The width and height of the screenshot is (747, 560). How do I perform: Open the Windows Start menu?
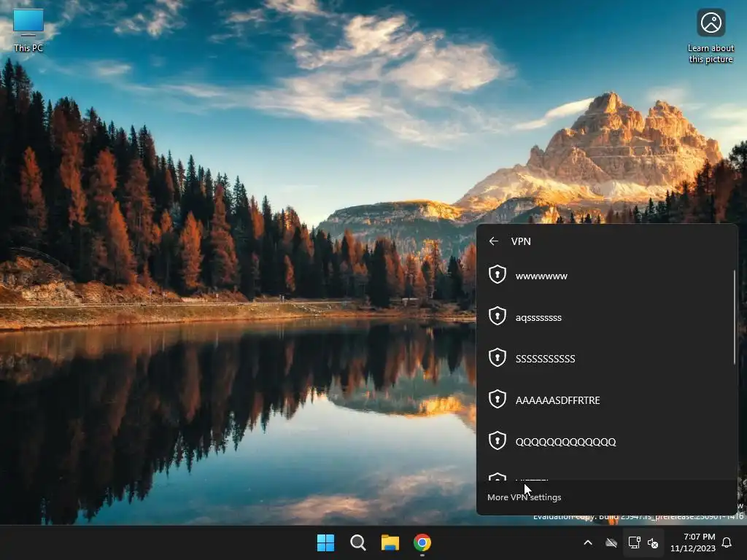point(326,542)
